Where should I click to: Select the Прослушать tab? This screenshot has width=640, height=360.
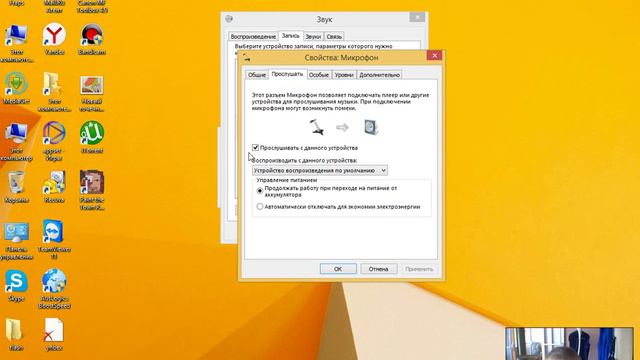click(287, 74)
